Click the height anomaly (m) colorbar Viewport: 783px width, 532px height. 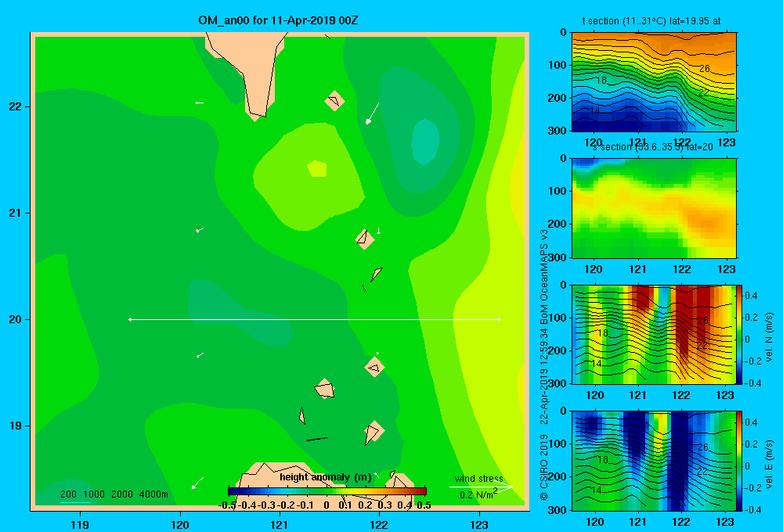[x=327, y=491]
